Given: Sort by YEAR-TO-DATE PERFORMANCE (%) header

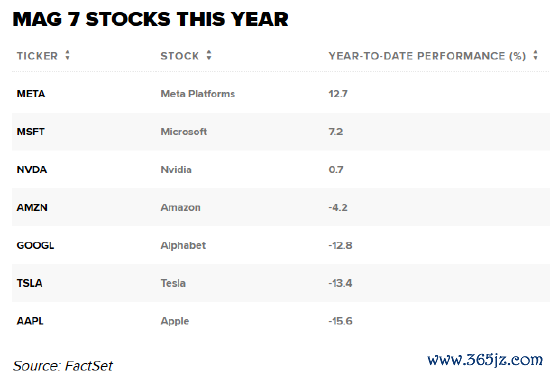Looking at the screenshot, I should pos(427,56).
